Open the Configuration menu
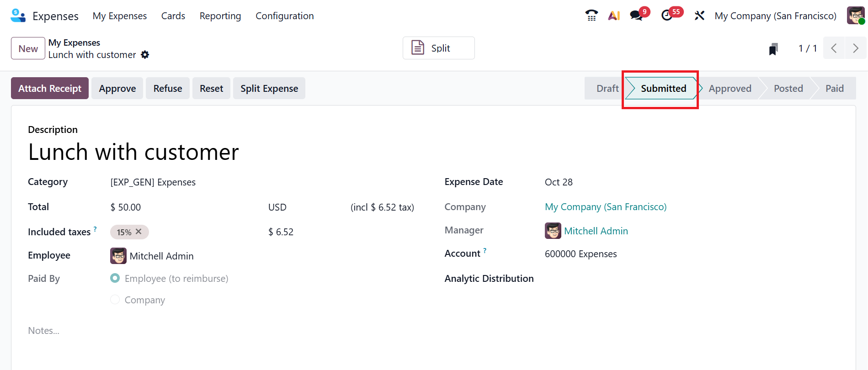The width and height of the screenshot is (868, 370). 284,16
